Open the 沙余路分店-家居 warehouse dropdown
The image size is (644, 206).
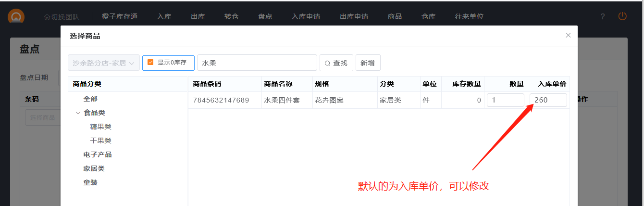point(103,63)
